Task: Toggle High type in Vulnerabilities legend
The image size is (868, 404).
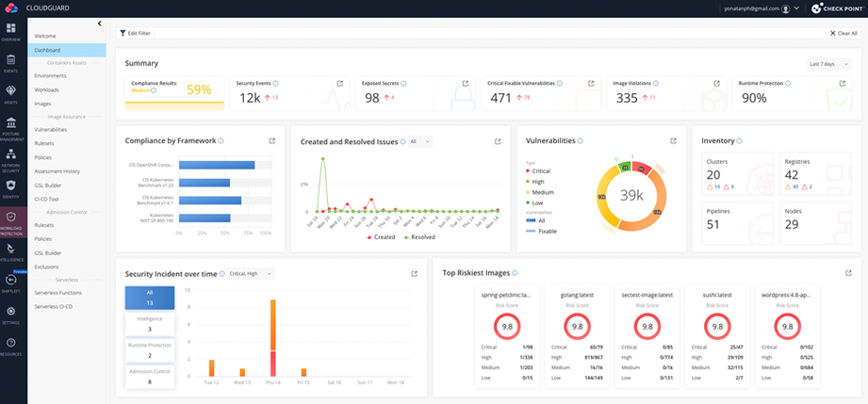Action: [534, 182]
